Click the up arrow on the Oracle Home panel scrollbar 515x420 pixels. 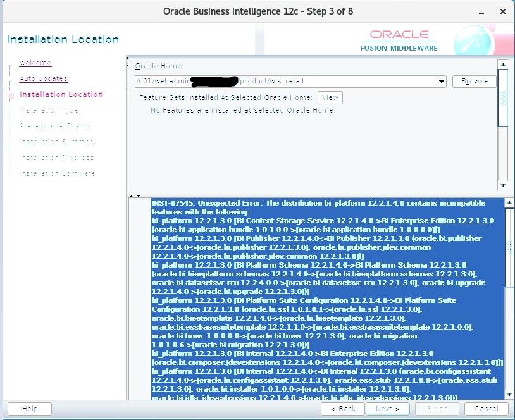click(503, 63)
